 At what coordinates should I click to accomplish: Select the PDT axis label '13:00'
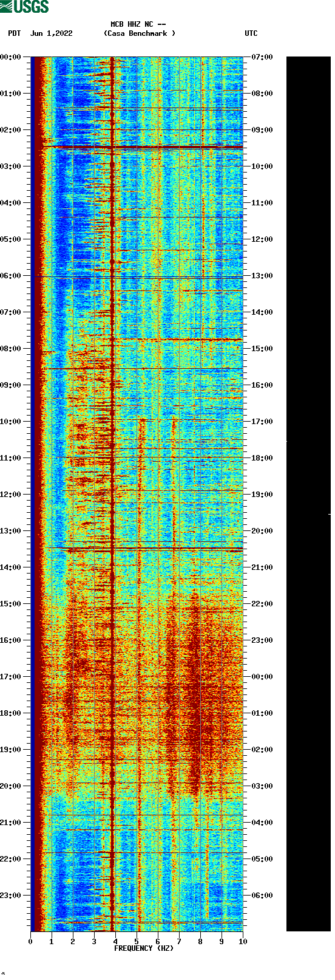pos(10,531)
